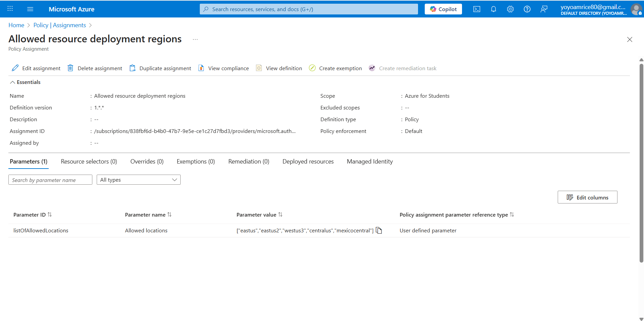Viewport: 644px width, 321px height.
Task: Open the hamburger portal menu
Action: click(x=30, y=9)
